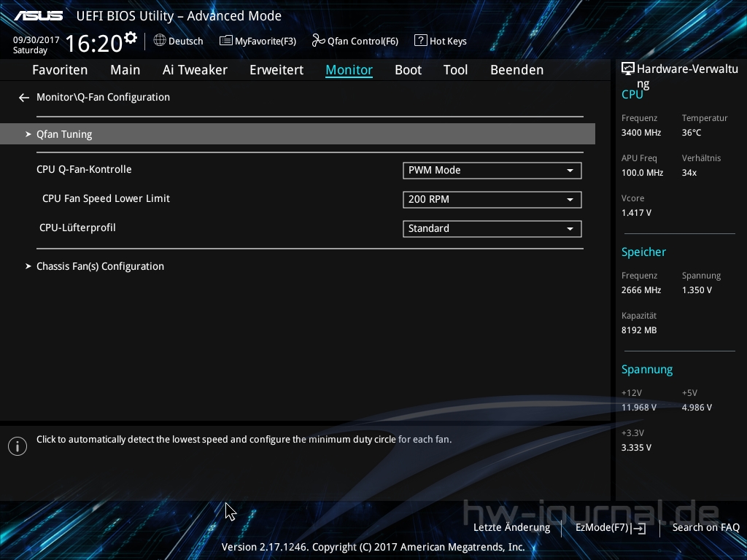
Task: Select the Monitor tab
Action: pos(349,70)
